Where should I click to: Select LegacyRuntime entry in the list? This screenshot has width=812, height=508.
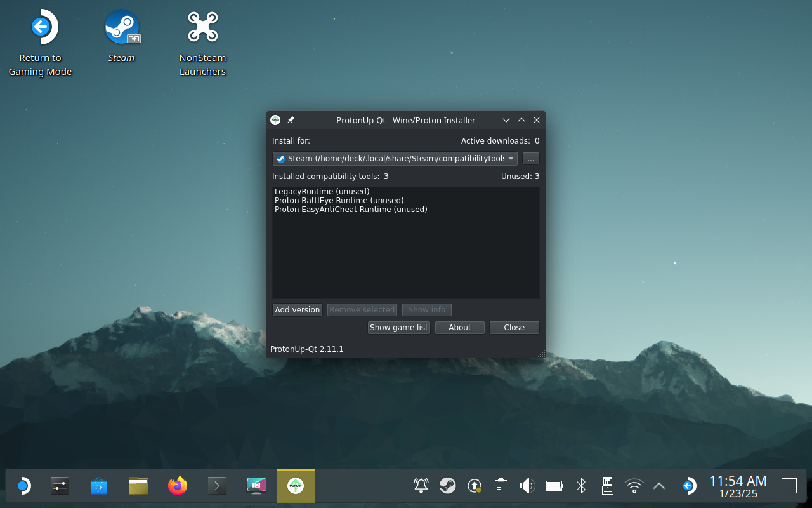[322, 191]
